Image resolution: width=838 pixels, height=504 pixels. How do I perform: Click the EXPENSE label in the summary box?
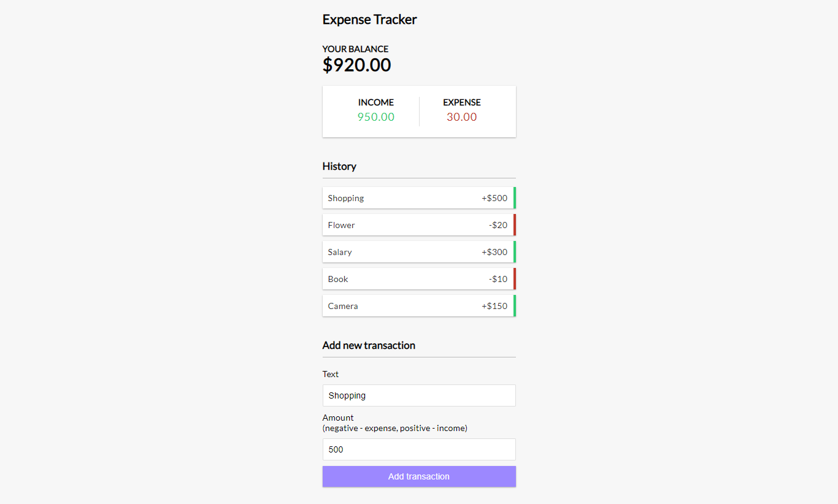[461, 102]
